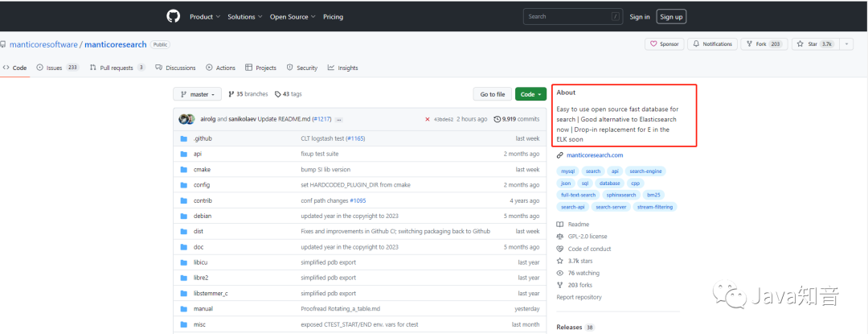Viewport: 868px width, 334px height.
Task: Go to the Pricing page
Action: click(x=333, y=17)
